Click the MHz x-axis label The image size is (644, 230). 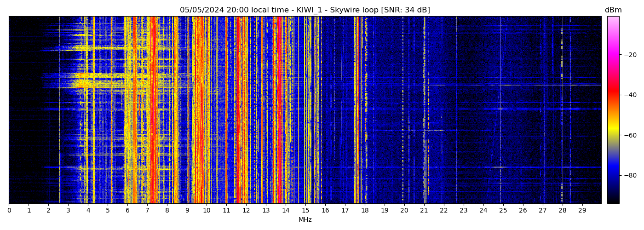tap(305, 220)
